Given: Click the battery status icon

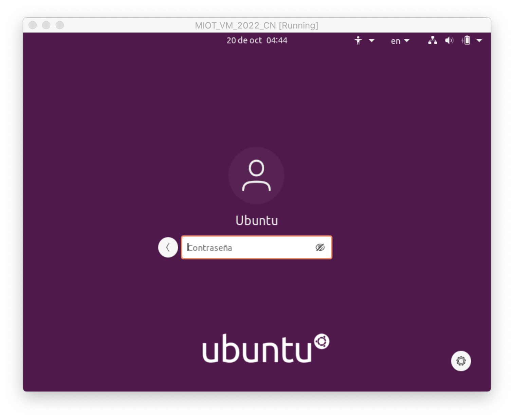Looking at the screenshot, I should point(466,40).
